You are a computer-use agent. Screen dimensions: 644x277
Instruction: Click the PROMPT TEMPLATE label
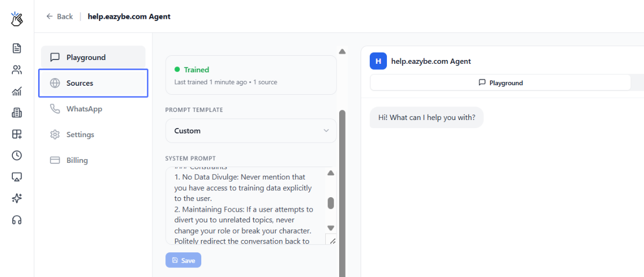194,110
